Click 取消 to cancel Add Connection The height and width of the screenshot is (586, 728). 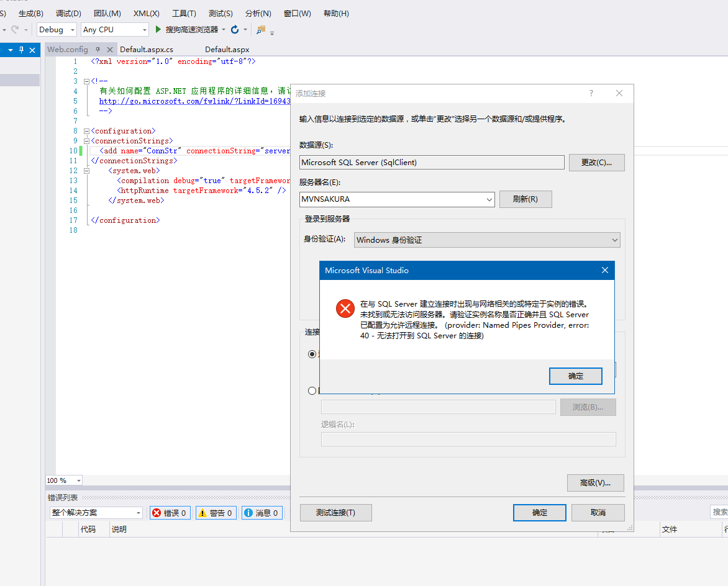598,513
